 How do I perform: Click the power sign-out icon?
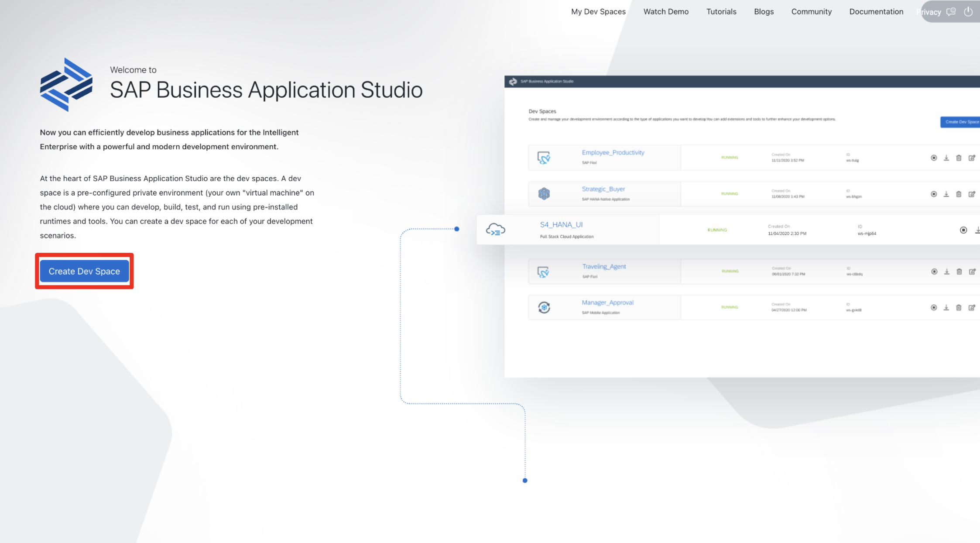968,12
